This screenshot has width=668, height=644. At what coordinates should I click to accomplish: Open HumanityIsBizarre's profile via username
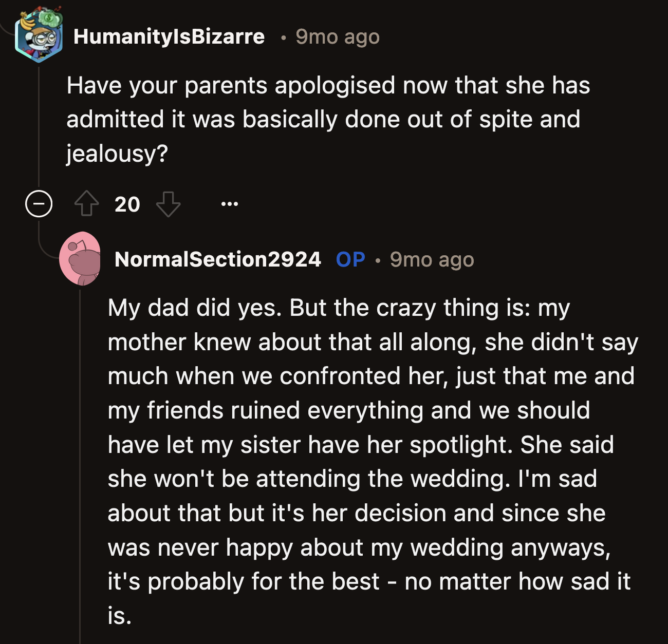click(170, 36)
